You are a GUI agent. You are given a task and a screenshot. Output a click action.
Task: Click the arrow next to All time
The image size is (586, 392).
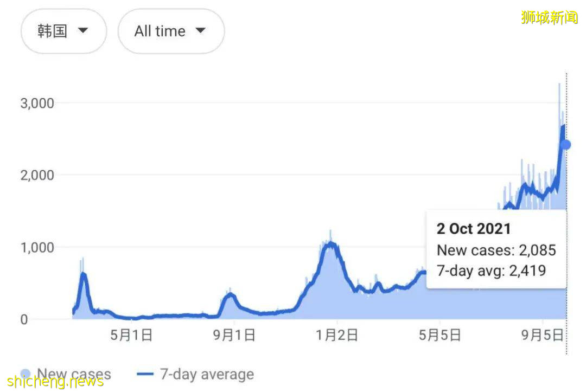[x=200, y=31]
